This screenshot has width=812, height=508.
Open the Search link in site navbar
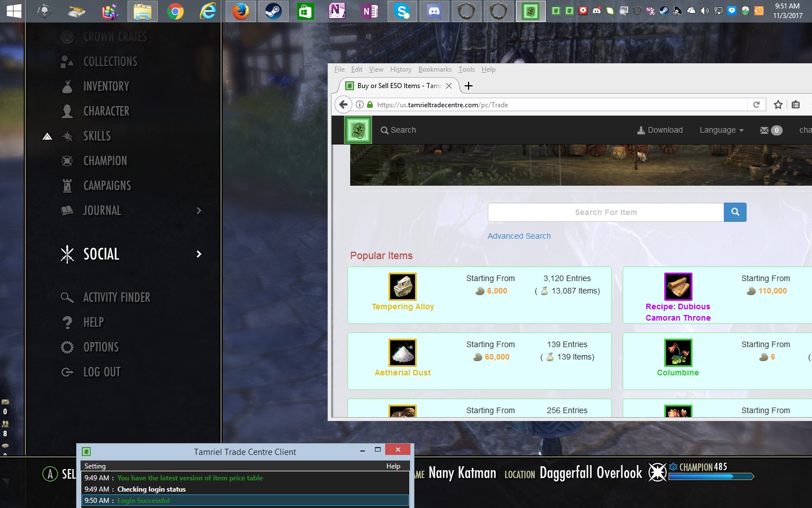[398, 130]
